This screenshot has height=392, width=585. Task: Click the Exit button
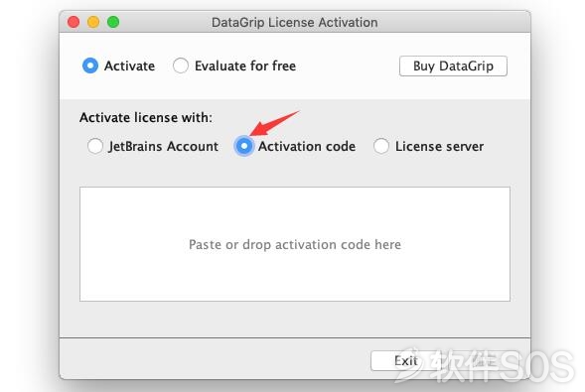406,360
